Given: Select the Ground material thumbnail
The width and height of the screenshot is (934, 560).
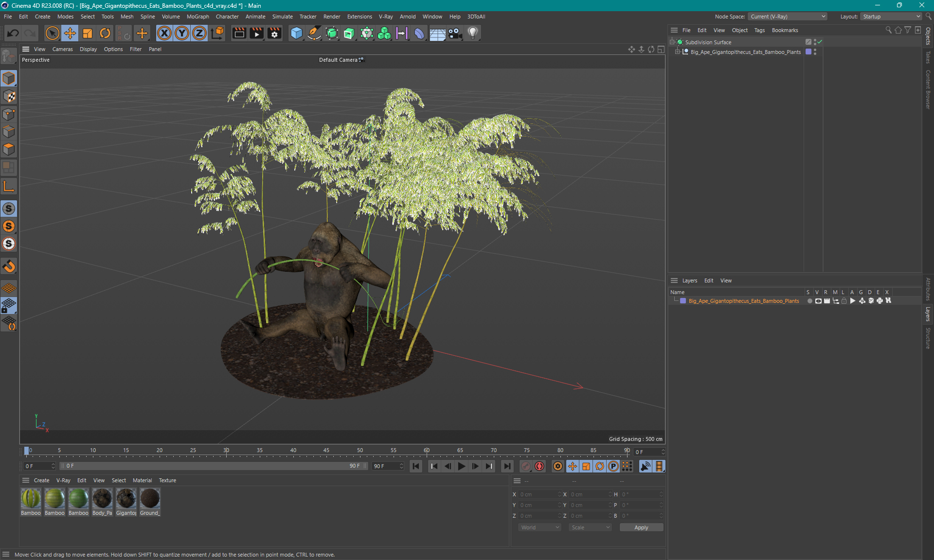Looking at the screenshot, I should coord(150,499).
